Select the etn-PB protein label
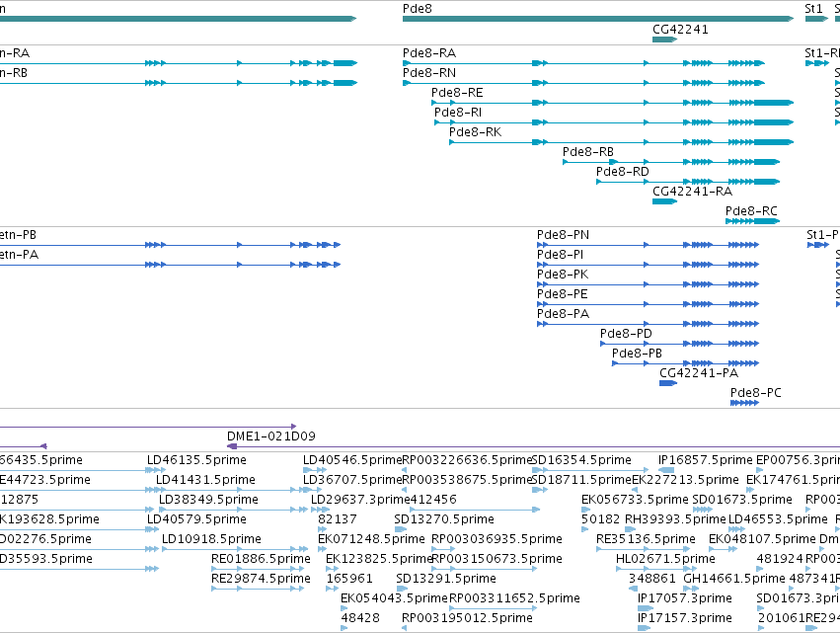 [x=18, y=235]
